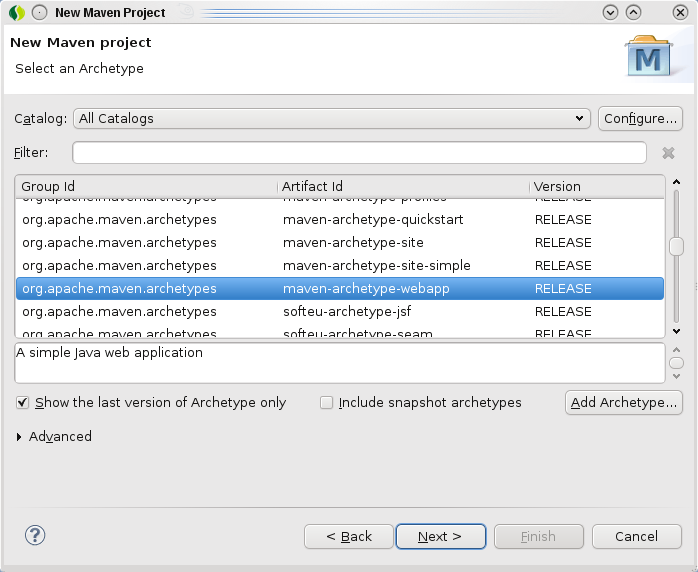This screenshot has height=572, width=698.
Task: Click the green application icon in title bar
Action: click(x=17, y=12)
